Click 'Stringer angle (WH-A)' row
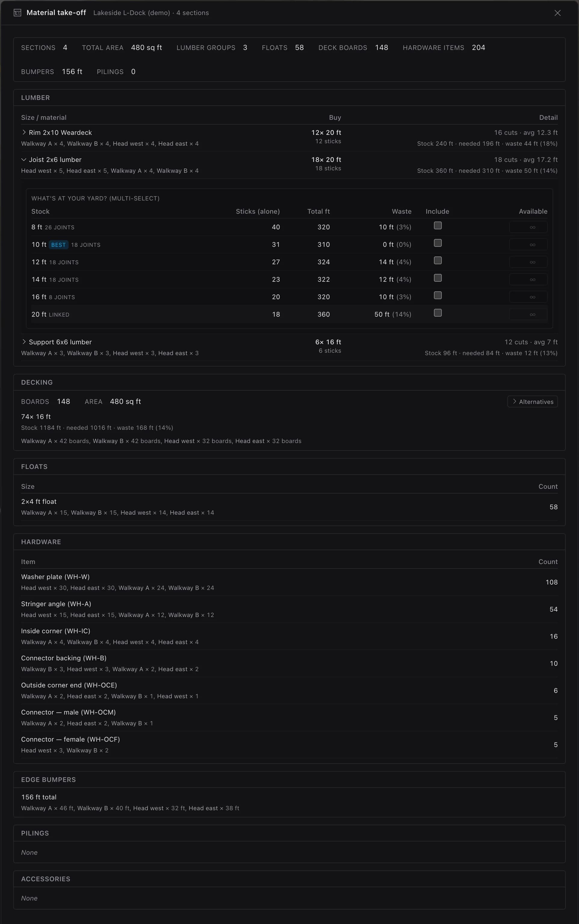The width and height of the screenshot is (579, 924). point(289,609)
